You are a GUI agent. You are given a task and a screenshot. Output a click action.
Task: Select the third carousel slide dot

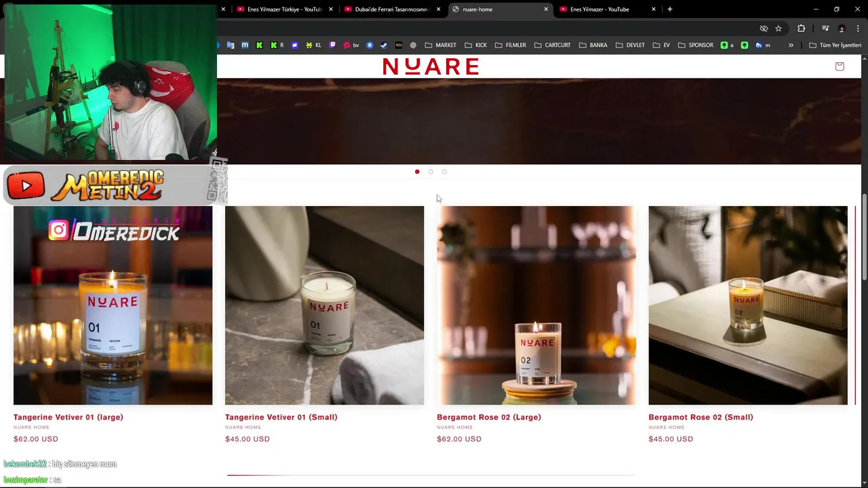tap(444, 171)
